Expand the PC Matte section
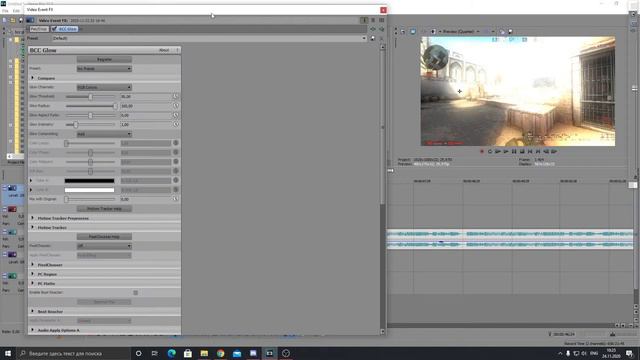 pos(33,283)
